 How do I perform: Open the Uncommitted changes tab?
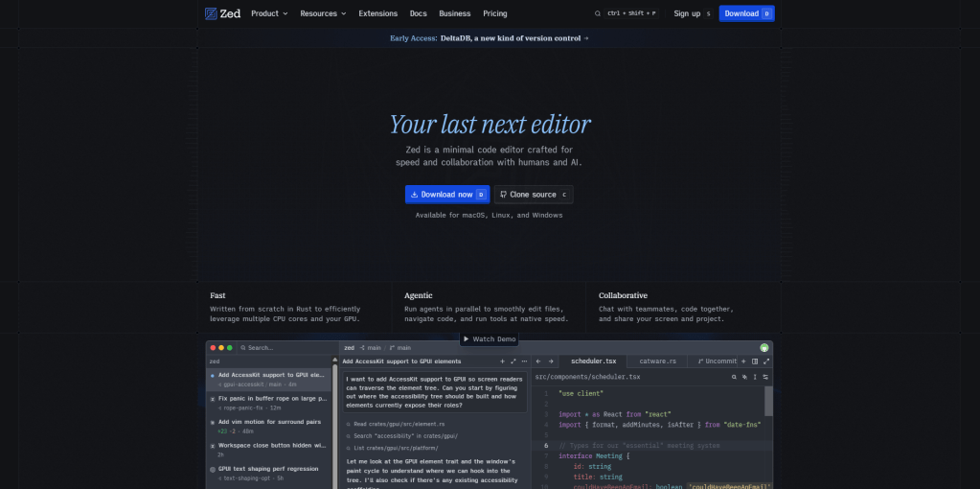coord(713,361)
